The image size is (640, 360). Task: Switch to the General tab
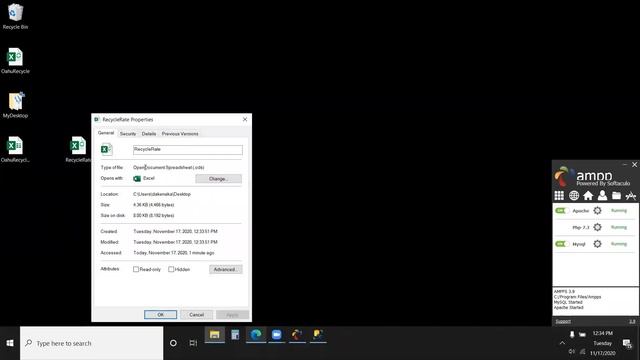(106, 133)
